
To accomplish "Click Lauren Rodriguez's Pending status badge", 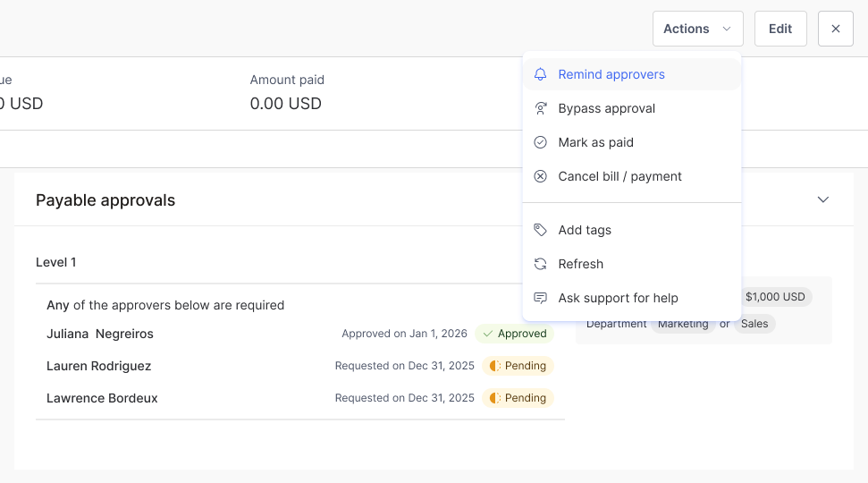I will [518, 366].
